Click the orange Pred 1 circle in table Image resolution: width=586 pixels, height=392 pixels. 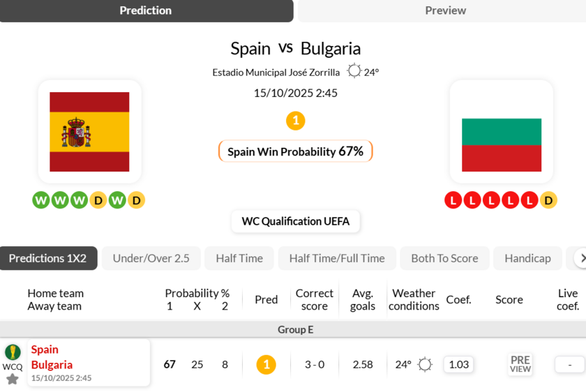click(x=266, y=364)
